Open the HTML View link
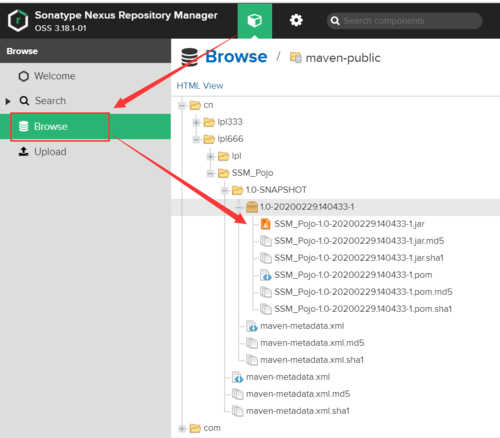 point(200,86)
